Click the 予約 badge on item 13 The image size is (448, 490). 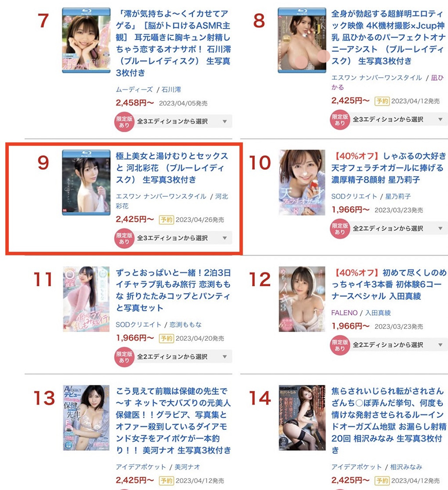[x=167, y=481]
